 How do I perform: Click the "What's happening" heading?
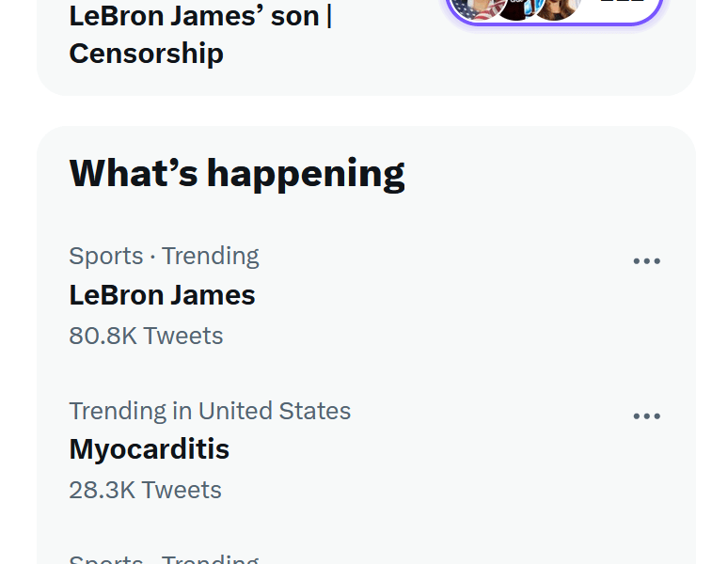click(236, 173)
